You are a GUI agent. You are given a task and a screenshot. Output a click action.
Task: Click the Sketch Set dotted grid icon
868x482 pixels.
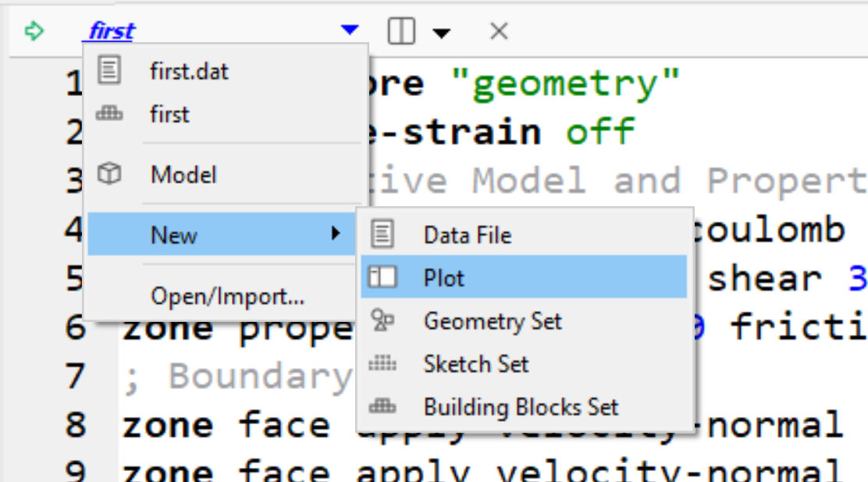[x=382, y=364]
